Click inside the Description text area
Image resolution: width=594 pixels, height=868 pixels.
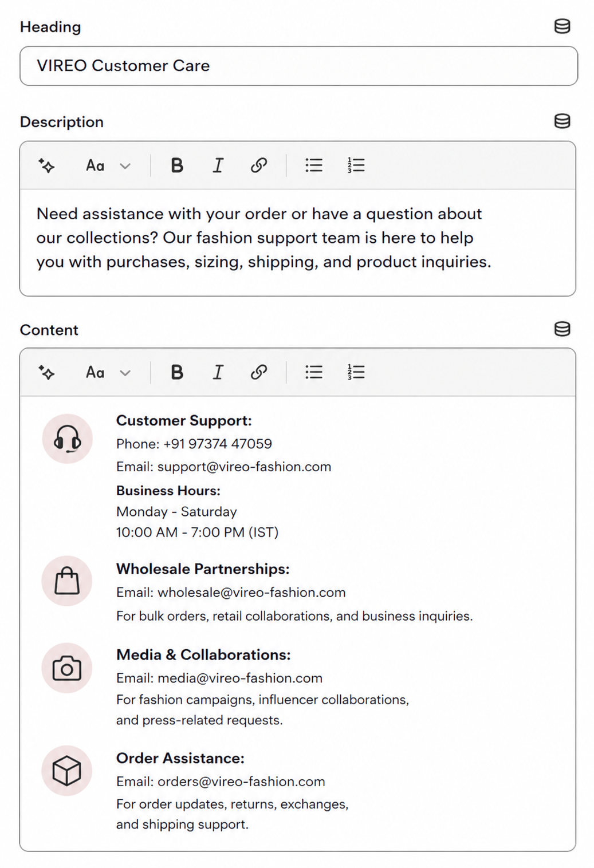[x=297, y=242]
